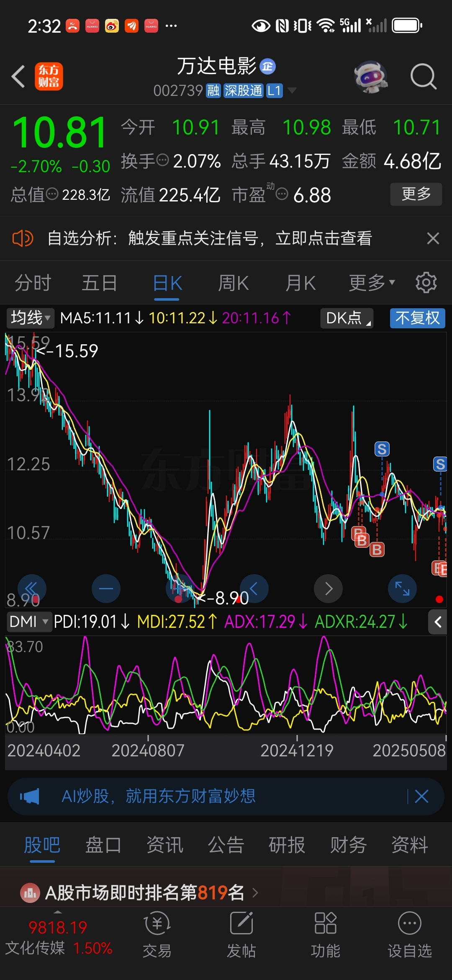
Task: Tap the 企 enterprise badge
Action: [268, 67]
